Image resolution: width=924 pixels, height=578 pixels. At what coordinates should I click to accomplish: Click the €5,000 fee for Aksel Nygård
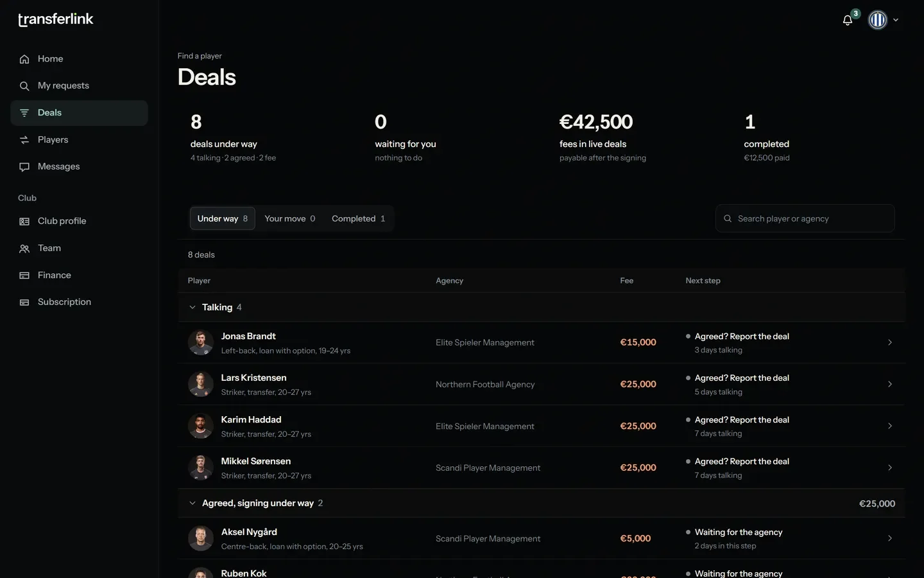(635, 538)
